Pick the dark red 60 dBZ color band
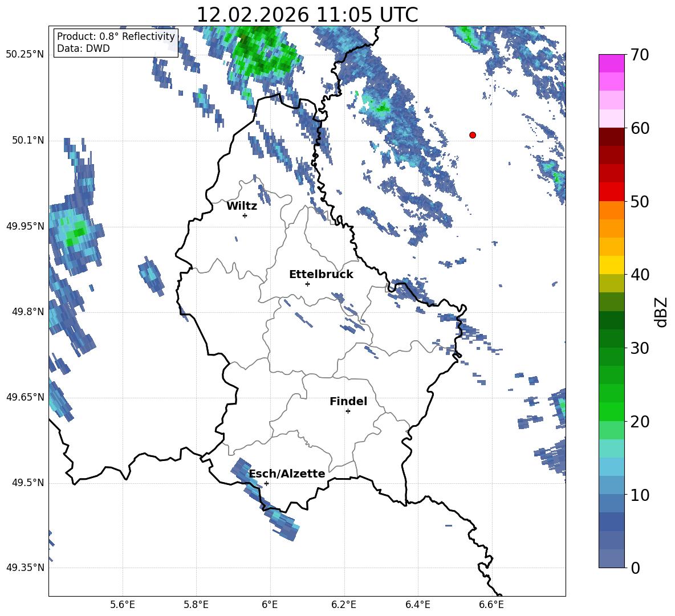675x616 pixels. pyautogui.click(x=611, y=137)
